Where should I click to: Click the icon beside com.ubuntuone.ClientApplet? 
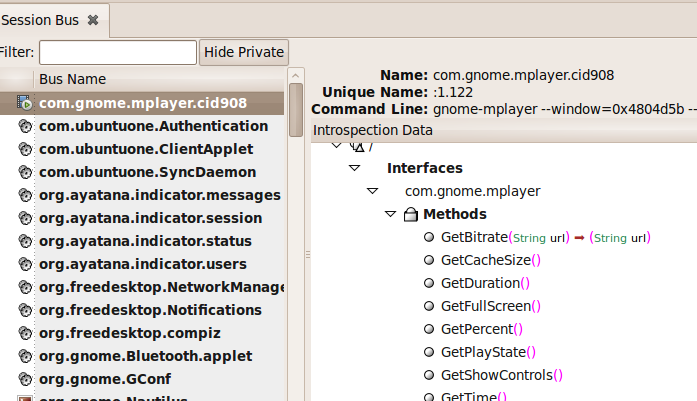(x=25, y=149)
